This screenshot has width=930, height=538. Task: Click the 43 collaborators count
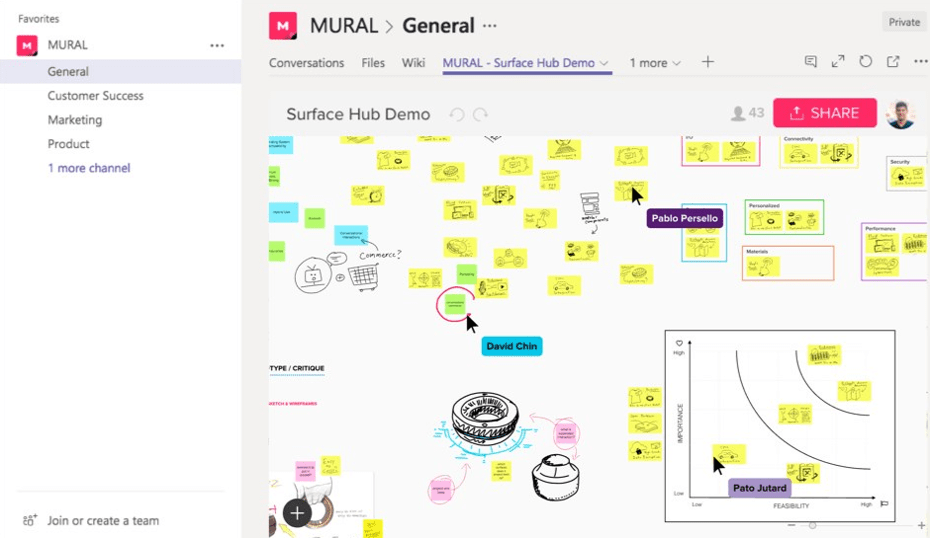(x=756, y=113)
